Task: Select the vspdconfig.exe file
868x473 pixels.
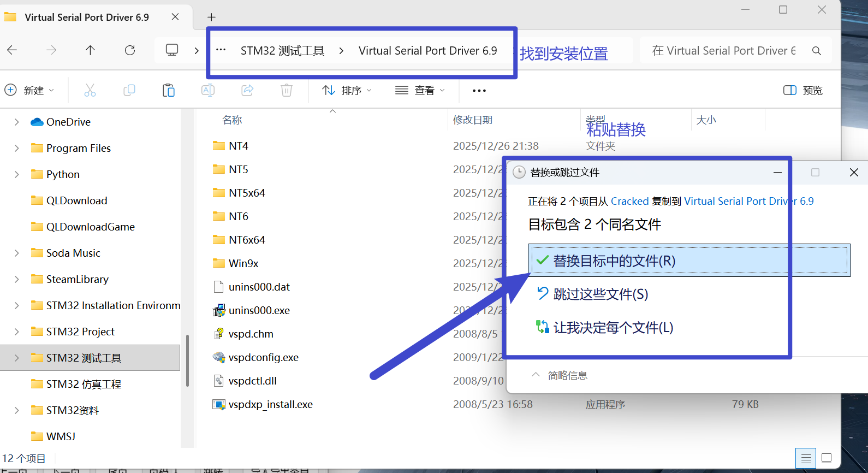Action: (264, 357)
